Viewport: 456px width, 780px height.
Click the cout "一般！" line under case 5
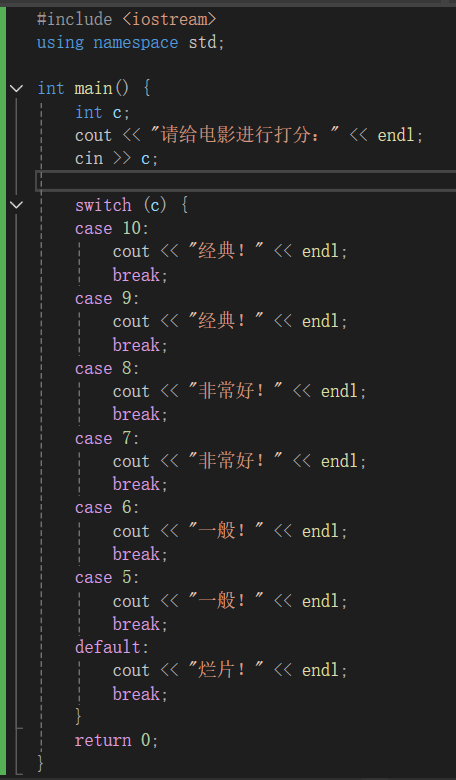(x=230, y=601)
